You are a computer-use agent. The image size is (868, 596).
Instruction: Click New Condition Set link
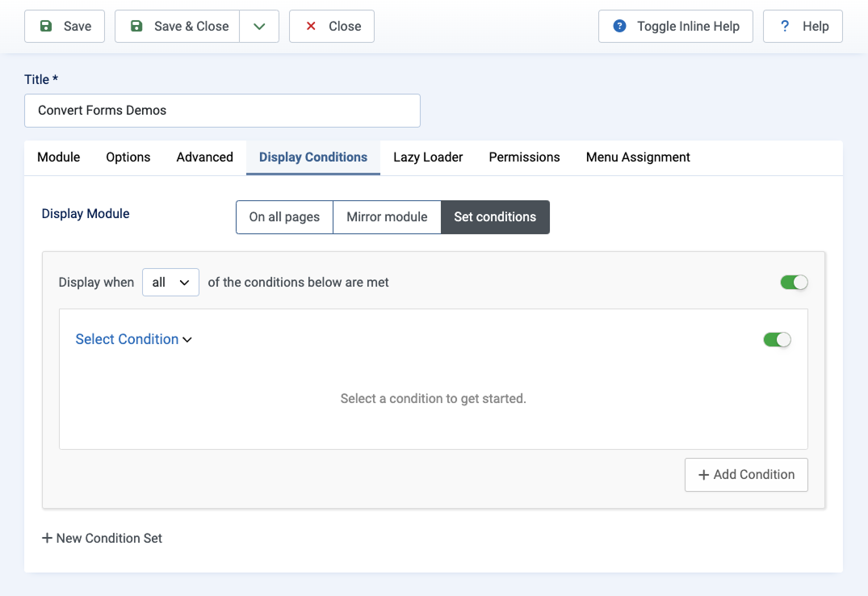102,539
